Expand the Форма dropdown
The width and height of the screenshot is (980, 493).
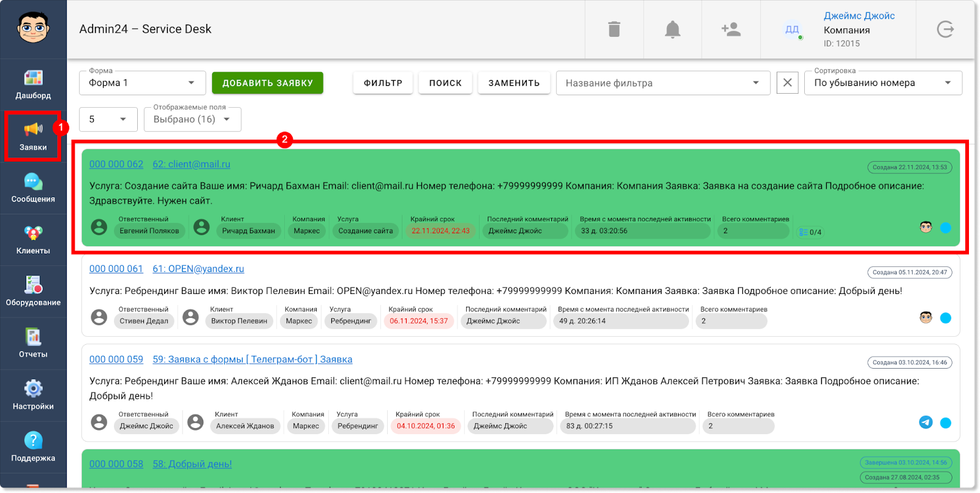142,83
